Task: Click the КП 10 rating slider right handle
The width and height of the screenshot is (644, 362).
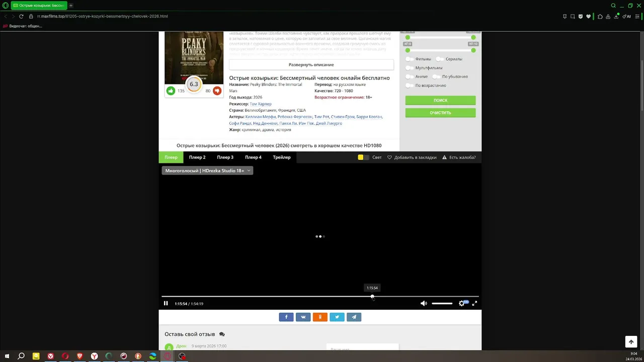Action: click(473, 50)
